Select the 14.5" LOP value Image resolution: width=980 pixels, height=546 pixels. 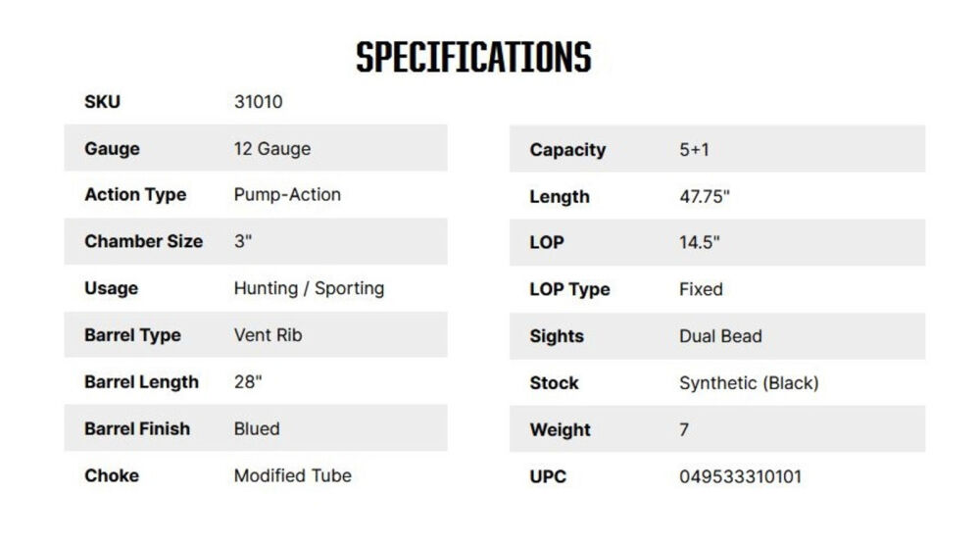tap(700, 242)
